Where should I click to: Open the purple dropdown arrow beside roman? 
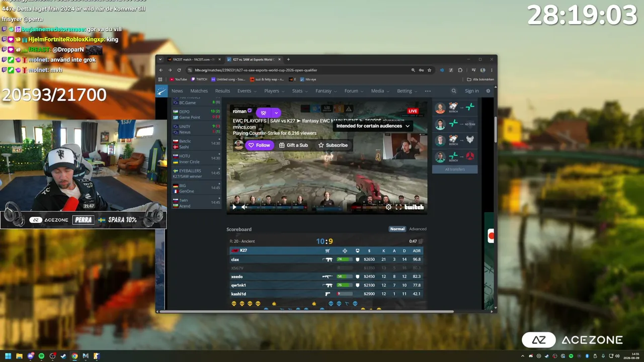[x=276, y=113]
